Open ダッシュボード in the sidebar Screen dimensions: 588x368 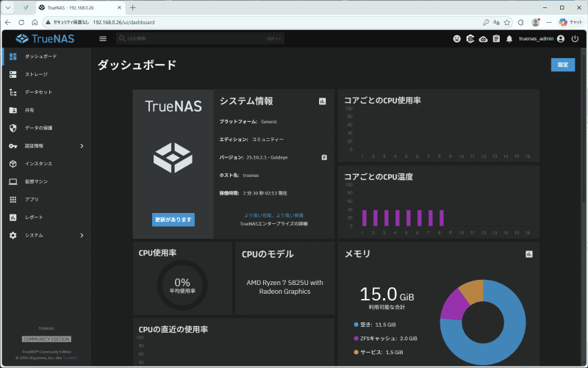pyautogui.click(x=46, y=57)
